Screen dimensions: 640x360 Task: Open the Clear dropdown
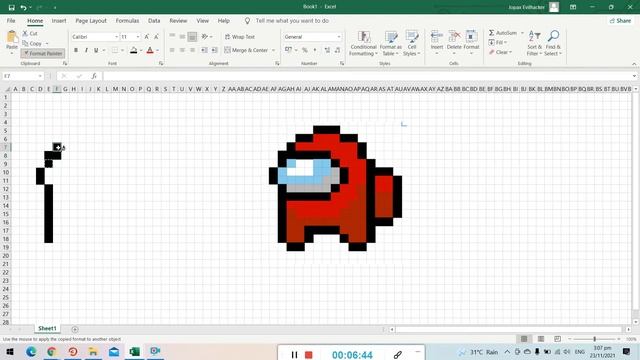(x=500, y=52)
